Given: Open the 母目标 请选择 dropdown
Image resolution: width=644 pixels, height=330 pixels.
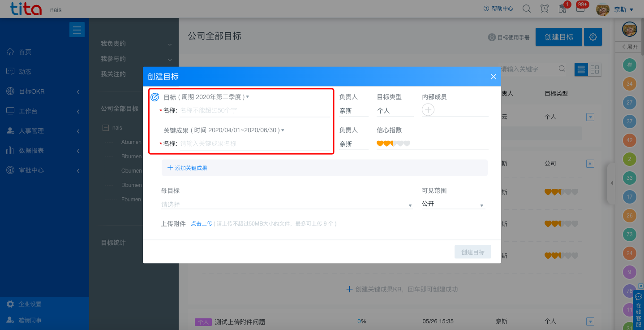Looking at the screenshot, I should tap(287, 204).
